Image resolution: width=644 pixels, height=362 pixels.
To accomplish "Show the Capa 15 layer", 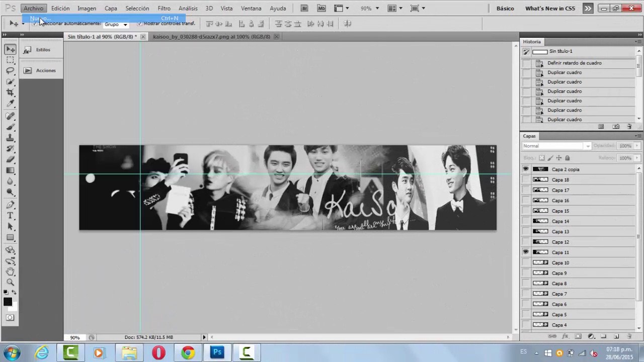I will (x=526, y=211).
